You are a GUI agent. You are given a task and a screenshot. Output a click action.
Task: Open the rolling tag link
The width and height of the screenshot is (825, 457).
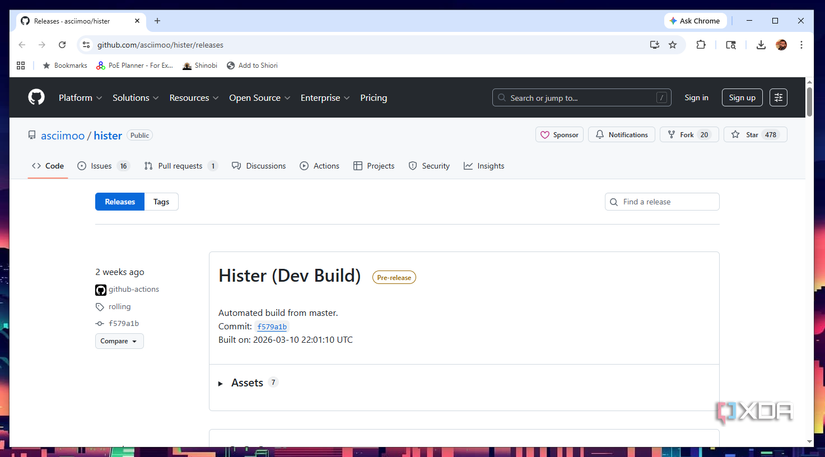(x=119, y=307)
